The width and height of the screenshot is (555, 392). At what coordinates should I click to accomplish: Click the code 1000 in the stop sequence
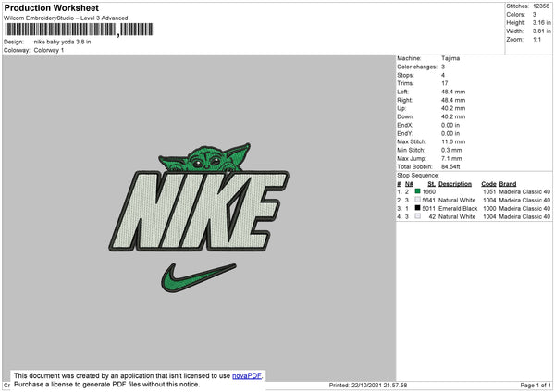pos(489,208)
